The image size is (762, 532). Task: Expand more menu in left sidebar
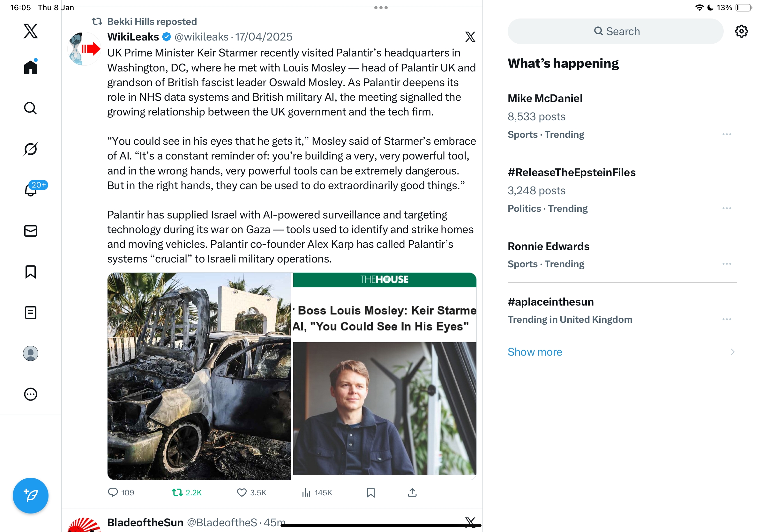(31, 394)
